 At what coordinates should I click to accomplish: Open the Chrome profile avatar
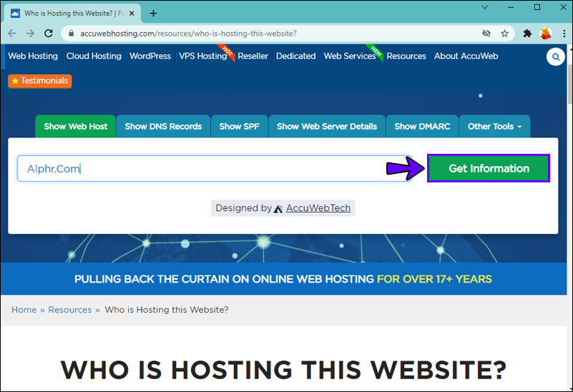tap(546, 34)
